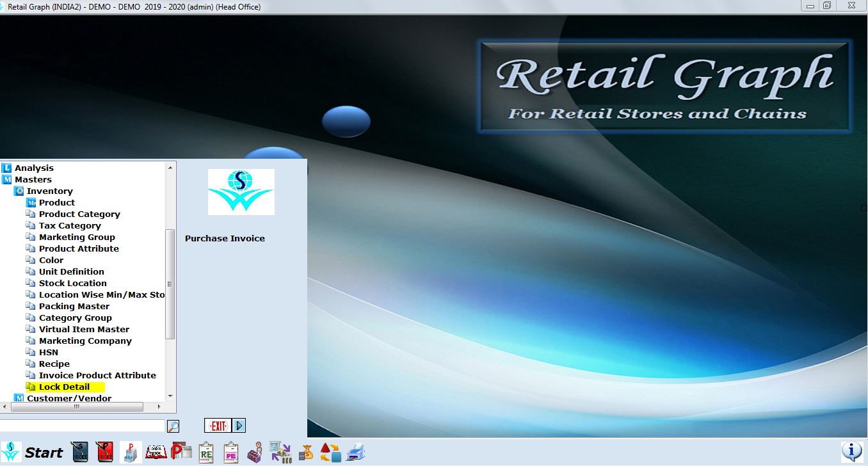This screenshot has height=466, width=868.
Task: Click the yellow icon beside Lock Detail
Action: pos(31,387)
